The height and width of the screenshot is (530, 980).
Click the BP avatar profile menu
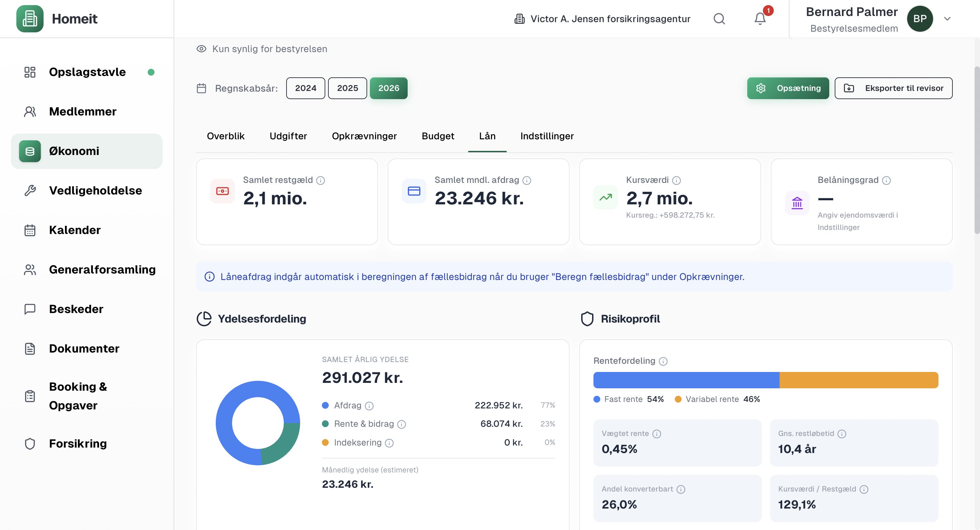pyautogui.click(x=920, y=19)
